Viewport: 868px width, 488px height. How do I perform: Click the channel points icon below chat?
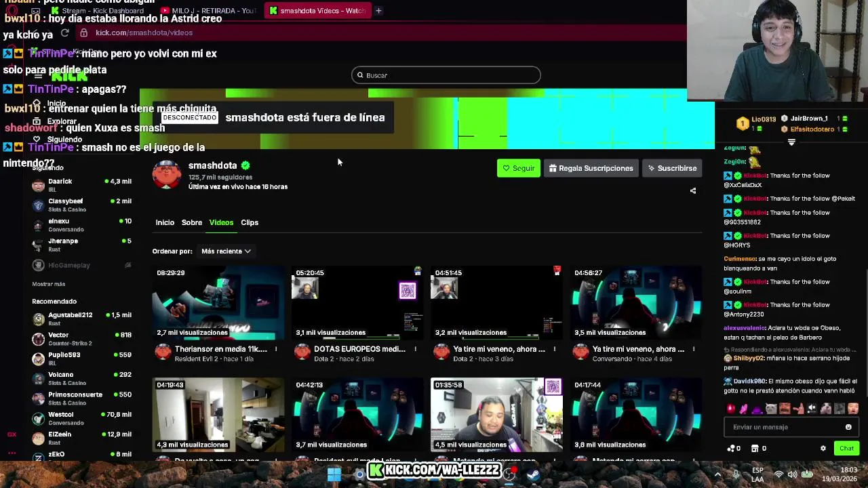(730, 449)
